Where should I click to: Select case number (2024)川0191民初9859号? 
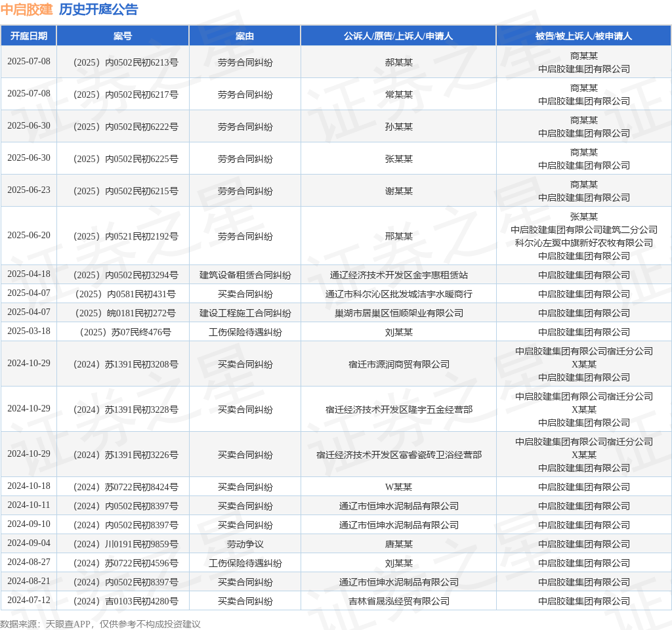(x=125, y=544)
